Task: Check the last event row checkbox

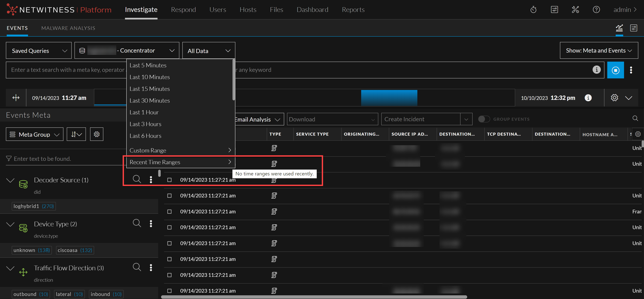Action: 169,291
